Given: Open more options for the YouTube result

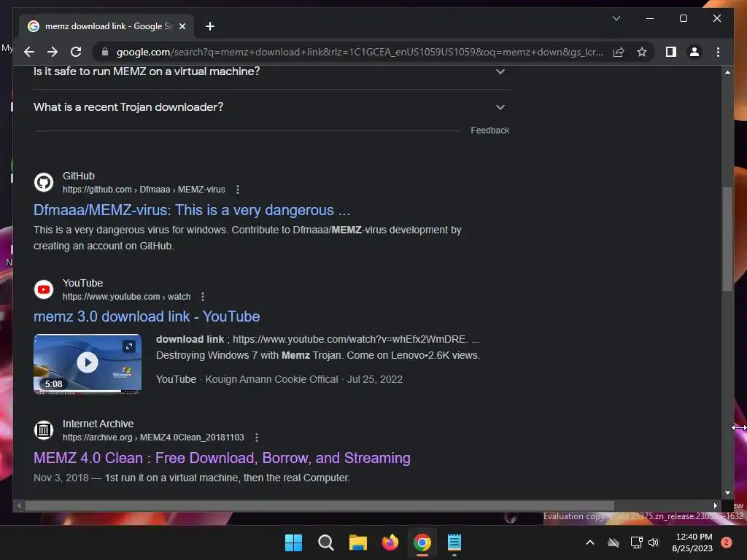Looking at the screenshot, I should tap(203, 297).
